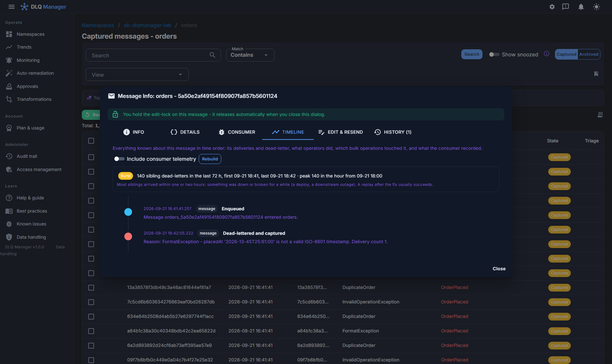Go to Namespaces breadcrumb link
612x364 pixels.
tap(98, 25)
